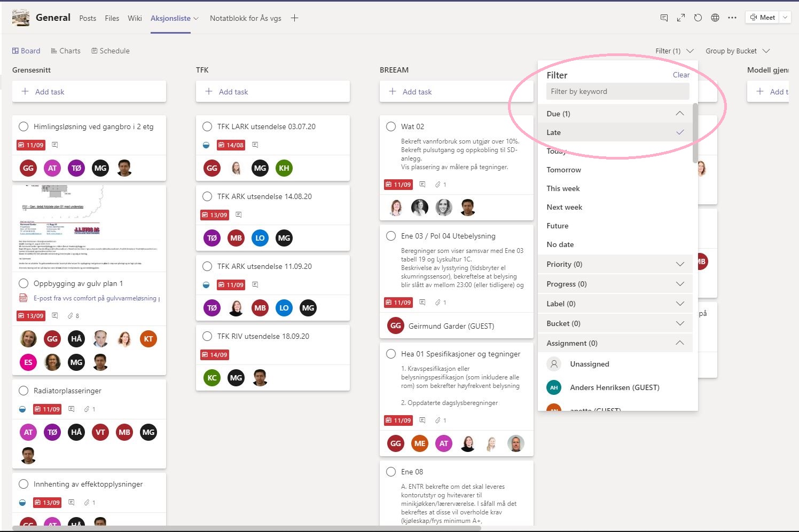Check off the Radiatorplasseringer task
This screenshot has height=532, width=799.
pos(23,391)
